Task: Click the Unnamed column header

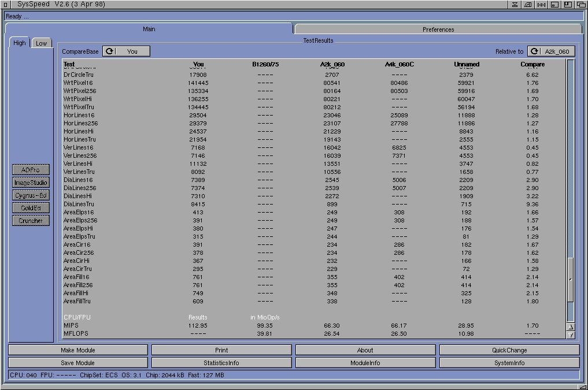Action: (x=467, y=64)
